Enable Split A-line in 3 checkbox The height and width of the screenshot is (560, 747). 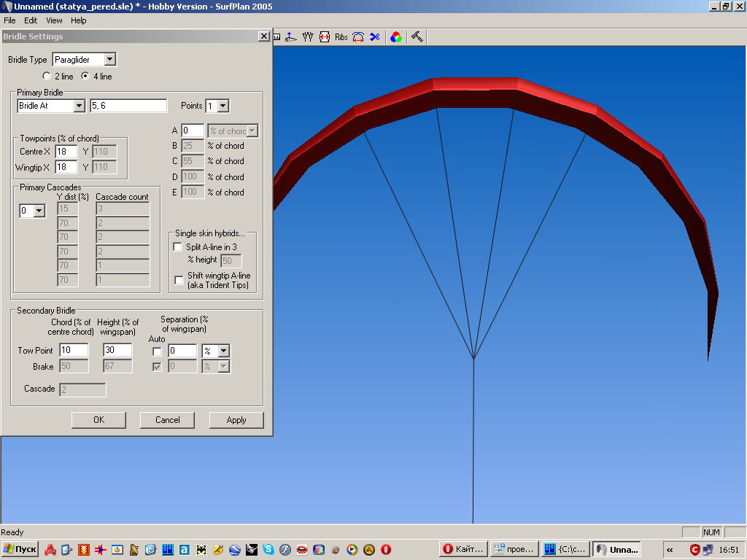[x=178, y=247]
